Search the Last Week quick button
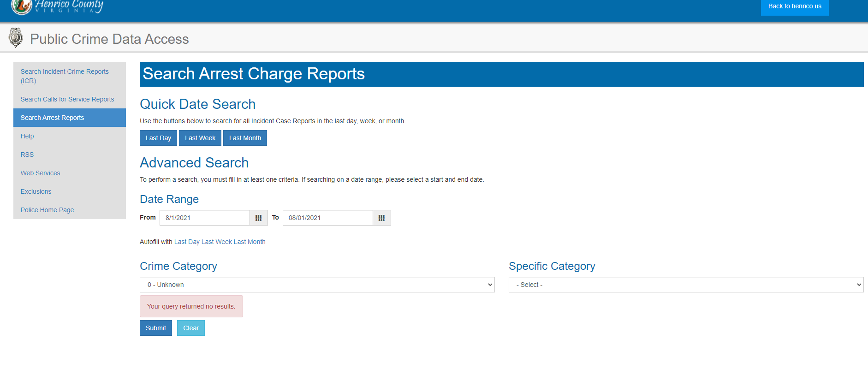 200,138
